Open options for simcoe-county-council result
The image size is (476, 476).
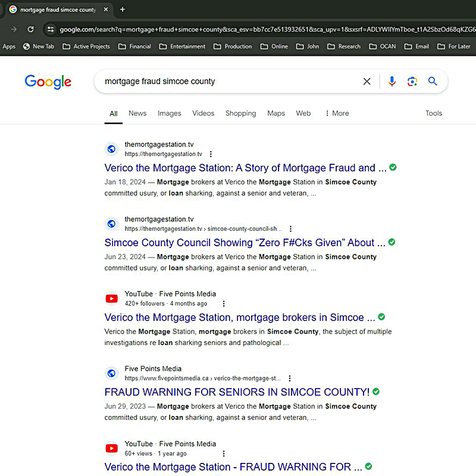(290, 229)
